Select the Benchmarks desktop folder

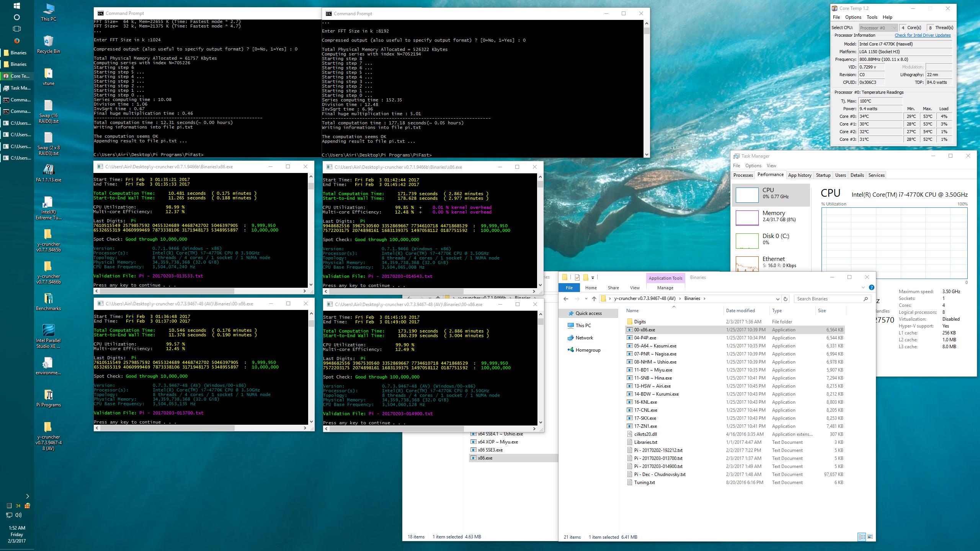click(48, 302)
